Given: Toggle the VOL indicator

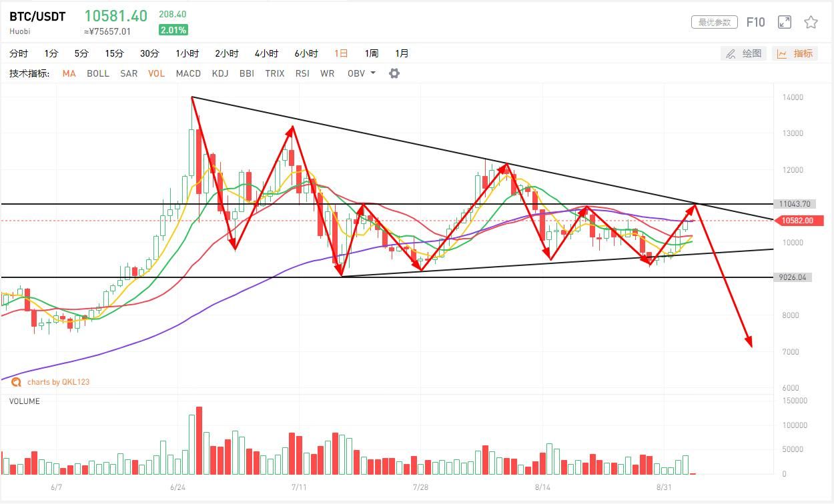Looking at the screenshot, I should tap(156, 73).
